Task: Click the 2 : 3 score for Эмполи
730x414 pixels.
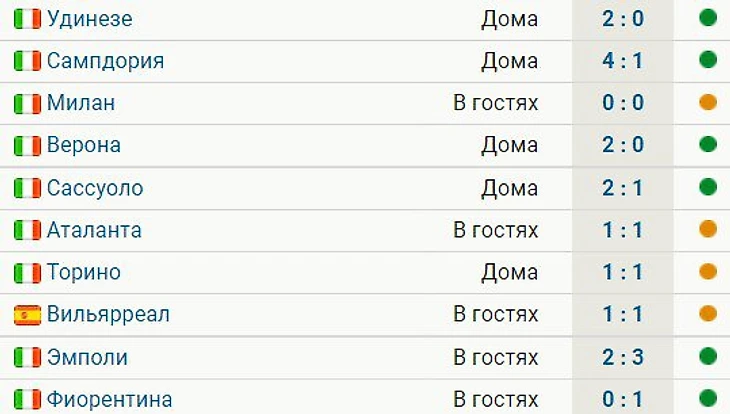Action: tap(623, 357)
